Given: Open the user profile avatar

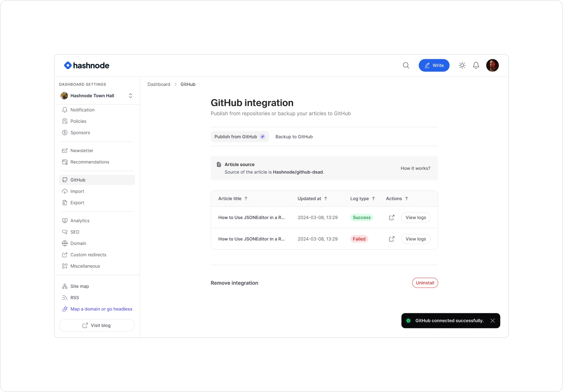Looking at the screenshot, I should pos(492,65).
